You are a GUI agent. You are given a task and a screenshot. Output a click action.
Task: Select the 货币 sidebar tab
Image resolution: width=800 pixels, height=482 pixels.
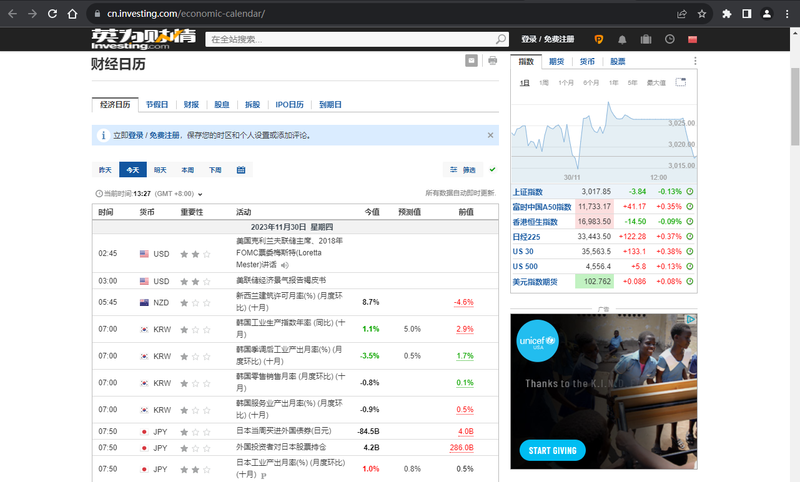point(587,61)
